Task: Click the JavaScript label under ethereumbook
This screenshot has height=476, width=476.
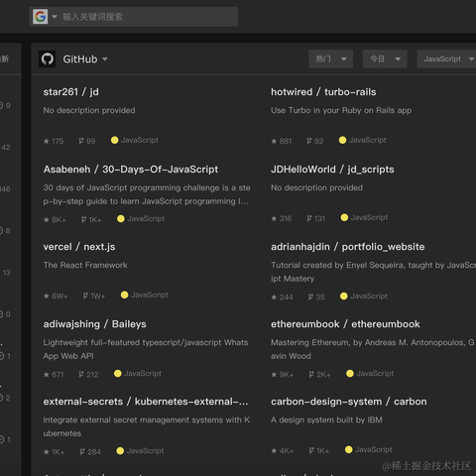Action: coord(375,374)
